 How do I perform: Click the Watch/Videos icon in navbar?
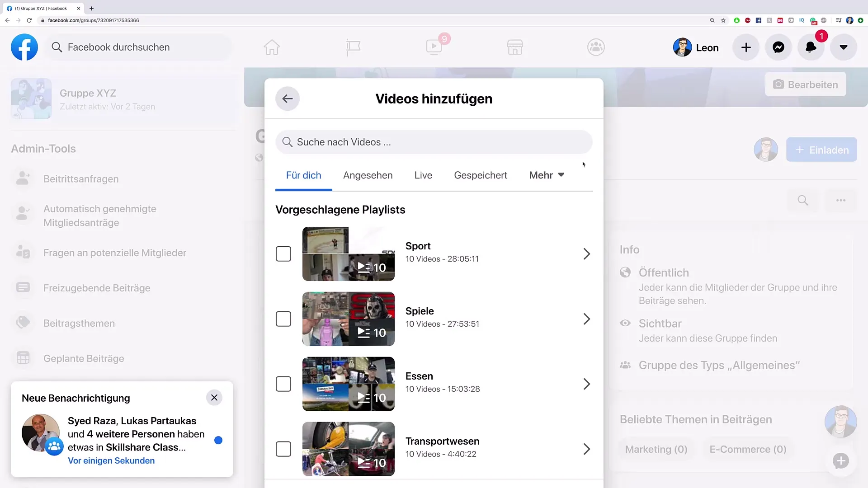[434, 47]
